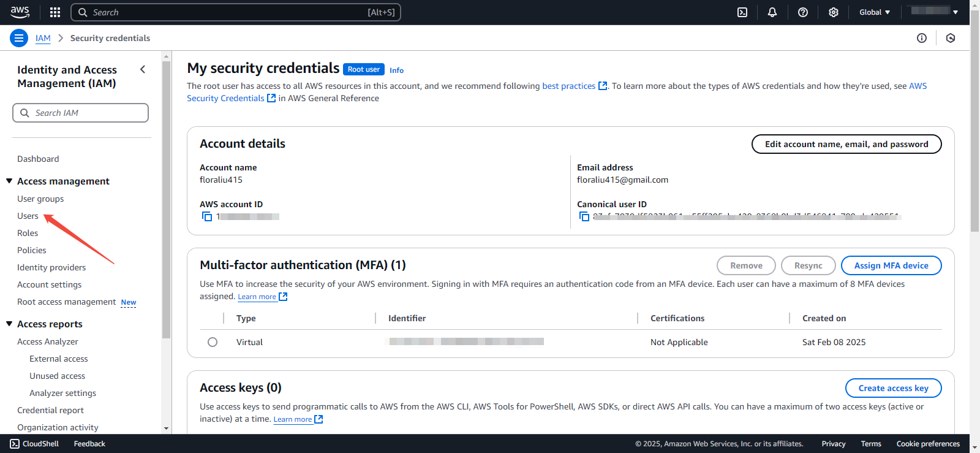This screenshot has width=980, height=453.
Task: Open the help question mark menu
Action: (803, 12)
